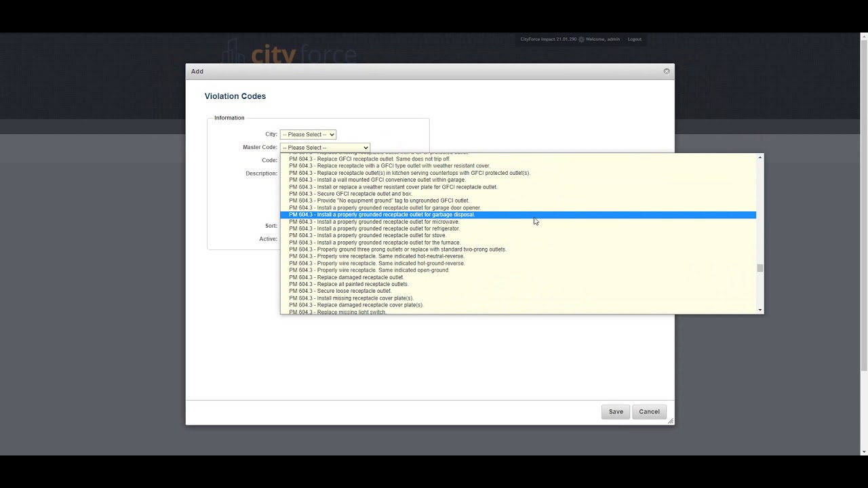Click the dropdown list scrollbar thumb
Viewport: 868px width, 488px height.
pyautogui.click(x=760, y=268)
